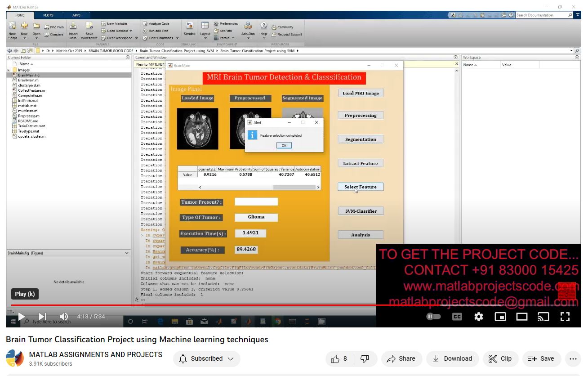Image resolution: width=588 pixels, height=376 pixels.
Task: Like the video with thumbs up
Action: (339, 358)
